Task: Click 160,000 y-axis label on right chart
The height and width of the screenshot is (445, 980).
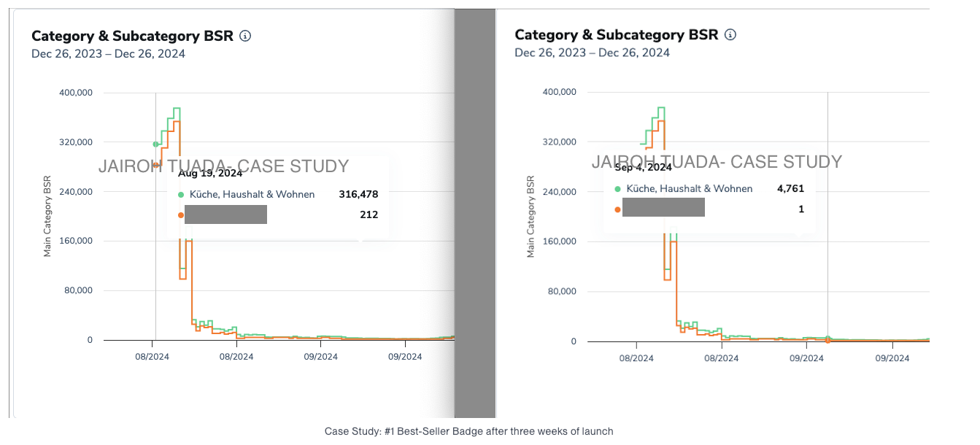Action: (560, 241)
